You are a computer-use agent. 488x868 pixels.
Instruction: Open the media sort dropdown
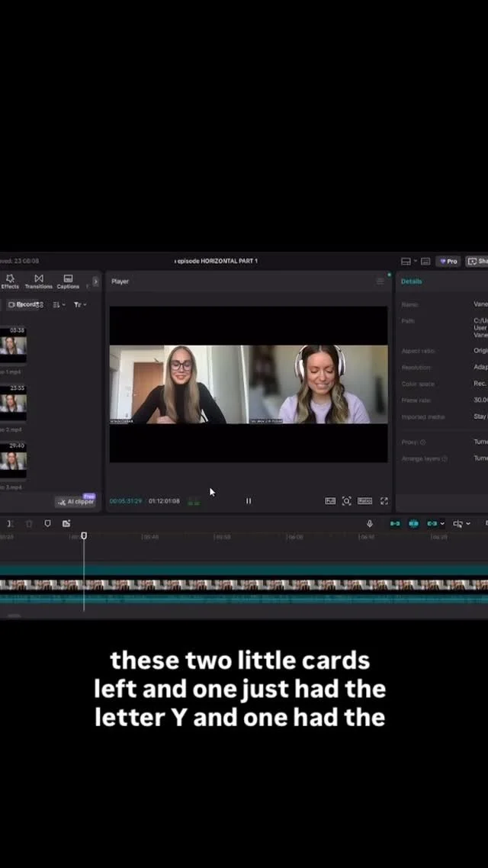pyautogui.click(x=59, y=304)
